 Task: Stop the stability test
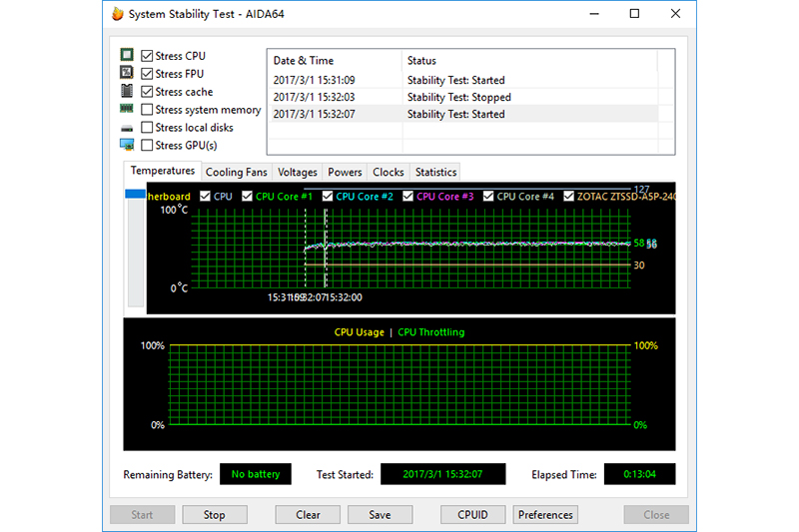click(x=215, y=515)
